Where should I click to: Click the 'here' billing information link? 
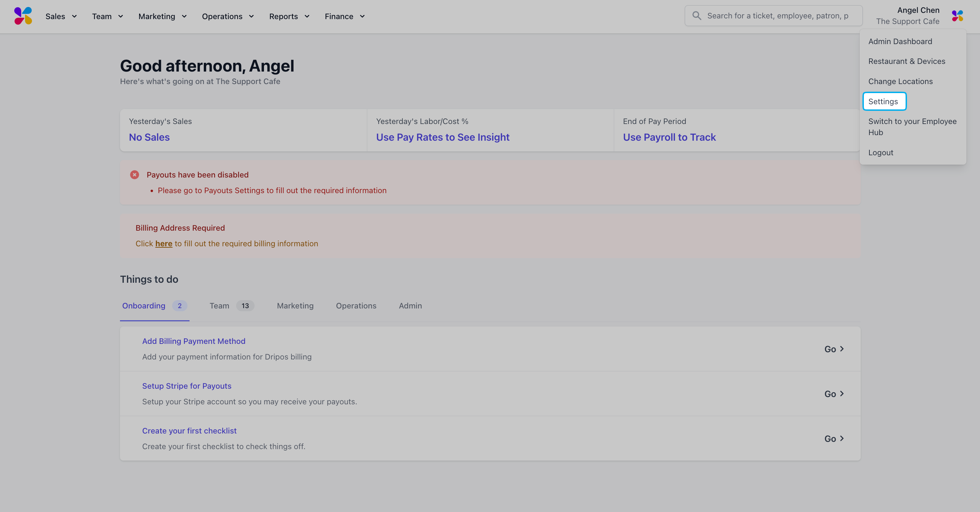[x=163, y=243]
